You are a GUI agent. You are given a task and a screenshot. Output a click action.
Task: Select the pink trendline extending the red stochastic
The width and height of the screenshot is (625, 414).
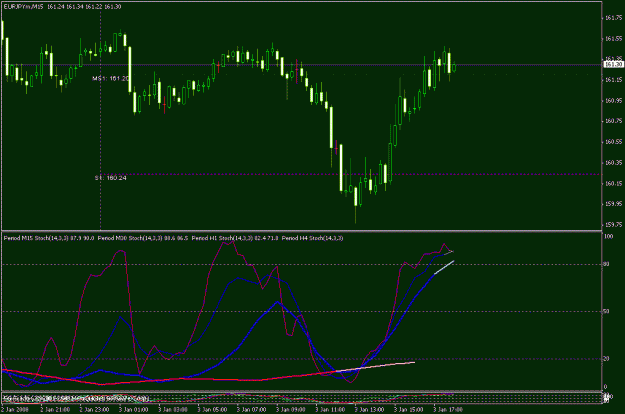tap(375, 367)
